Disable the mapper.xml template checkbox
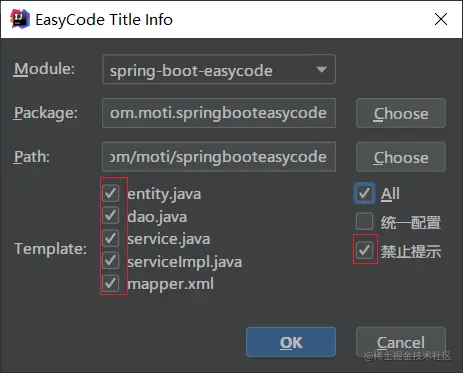This screenshot has width=463, height=373. [x=111, y=284]
